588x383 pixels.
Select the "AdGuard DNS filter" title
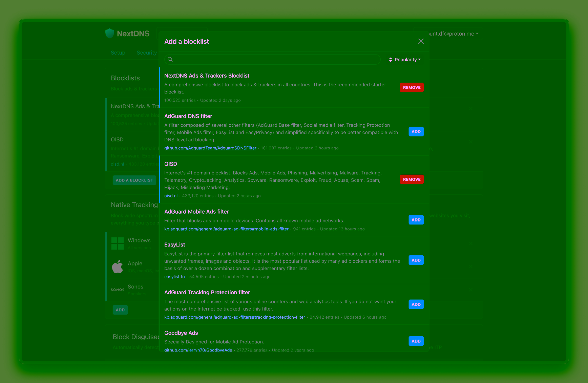(188, 116)
